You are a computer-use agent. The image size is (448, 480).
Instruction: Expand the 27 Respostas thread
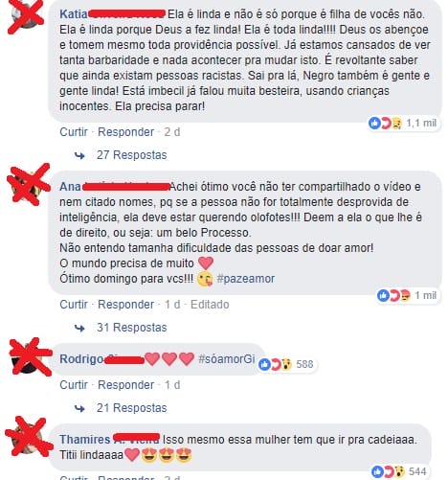131,155
